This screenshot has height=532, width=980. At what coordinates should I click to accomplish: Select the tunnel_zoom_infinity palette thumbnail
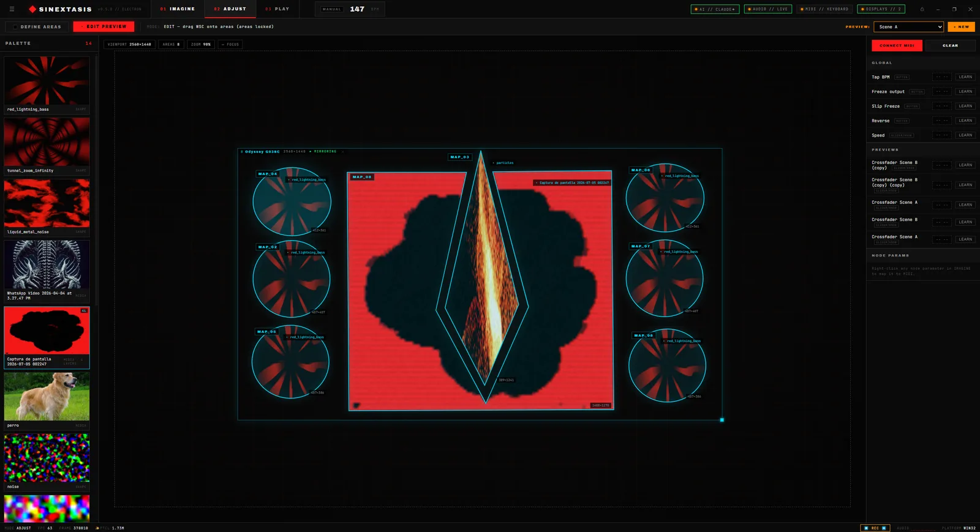point(47,142)
